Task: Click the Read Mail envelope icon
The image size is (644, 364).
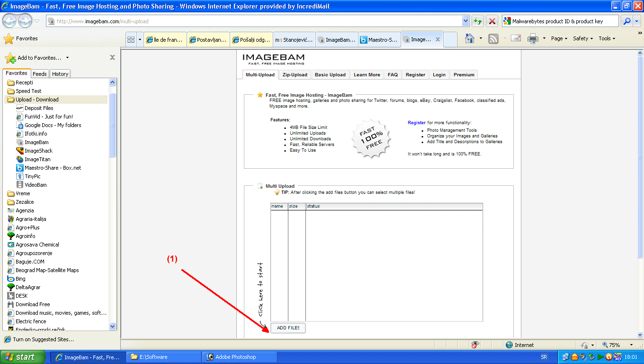Action: coord(516,38)
